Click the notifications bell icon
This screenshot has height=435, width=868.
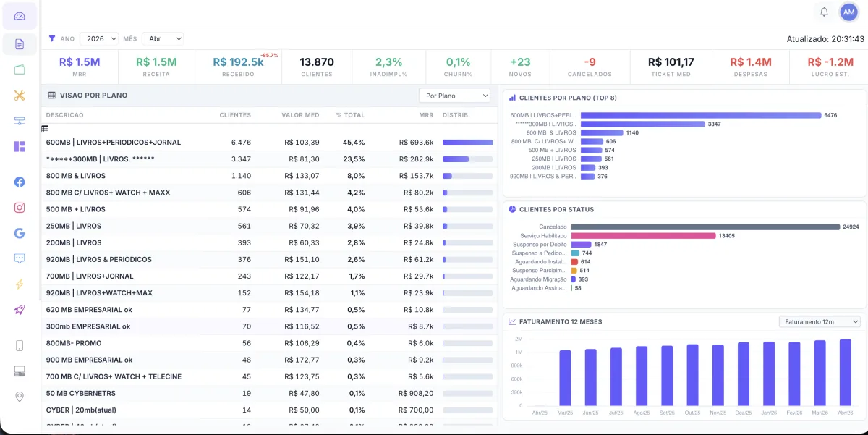pos(824,12)
